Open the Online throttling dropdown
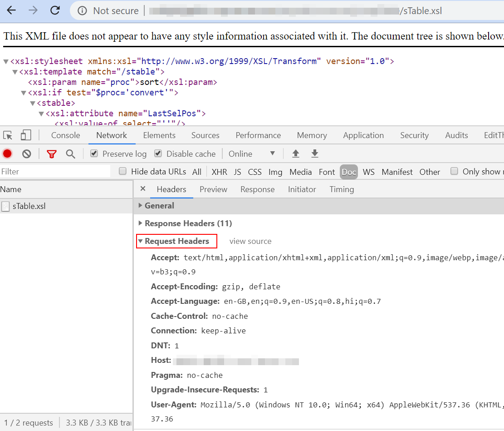The height and width of the screenshot is (431, 504). point(252,154)
